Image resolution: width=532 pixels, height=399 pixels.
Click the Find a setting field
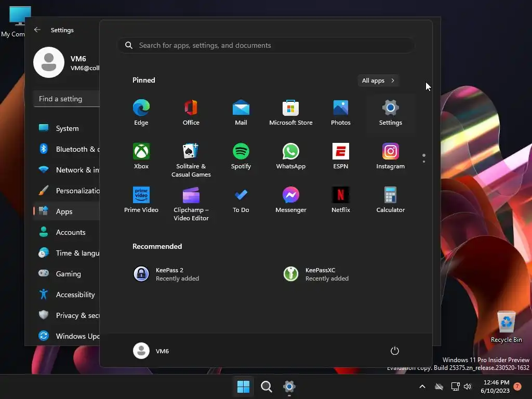point(67,99)
